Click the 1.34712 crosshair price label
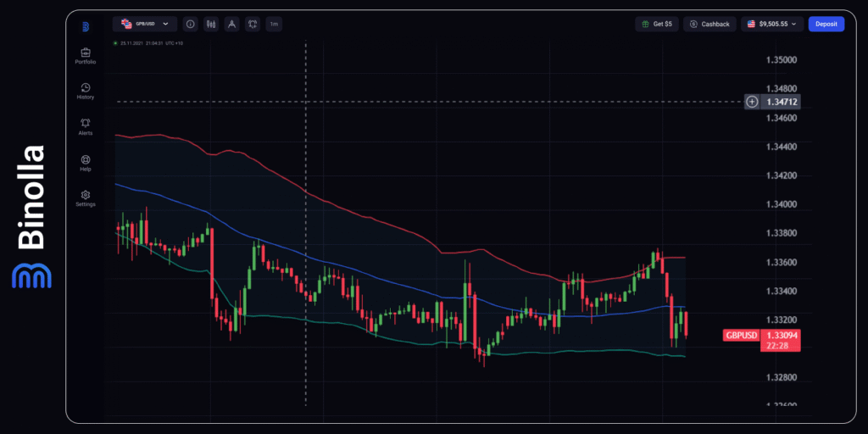868x434 pixels. click(x=781, y=102)
